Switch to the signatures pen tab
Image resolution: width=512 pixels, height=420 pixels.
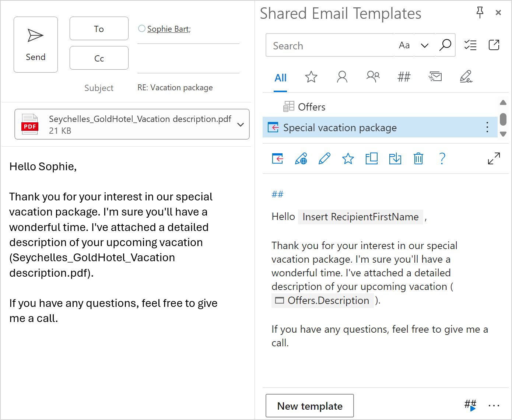coord(466,77)
